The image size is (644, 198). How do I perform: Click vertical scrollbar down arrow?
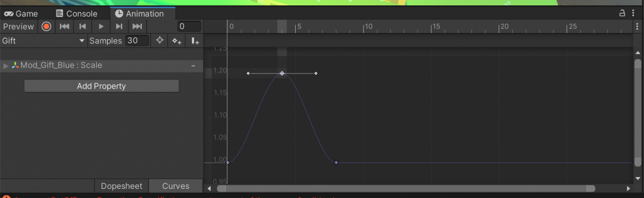click(x=638, y=178)
